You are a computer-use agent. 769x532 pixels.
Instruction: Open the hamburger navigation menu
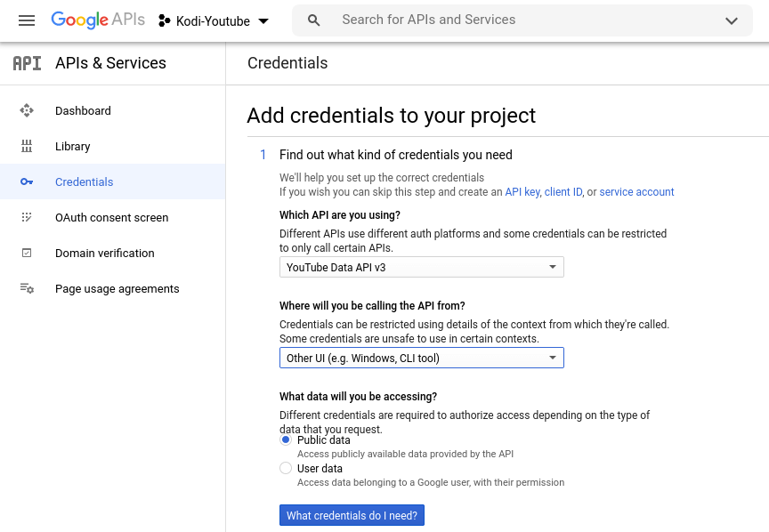[27, 20]
